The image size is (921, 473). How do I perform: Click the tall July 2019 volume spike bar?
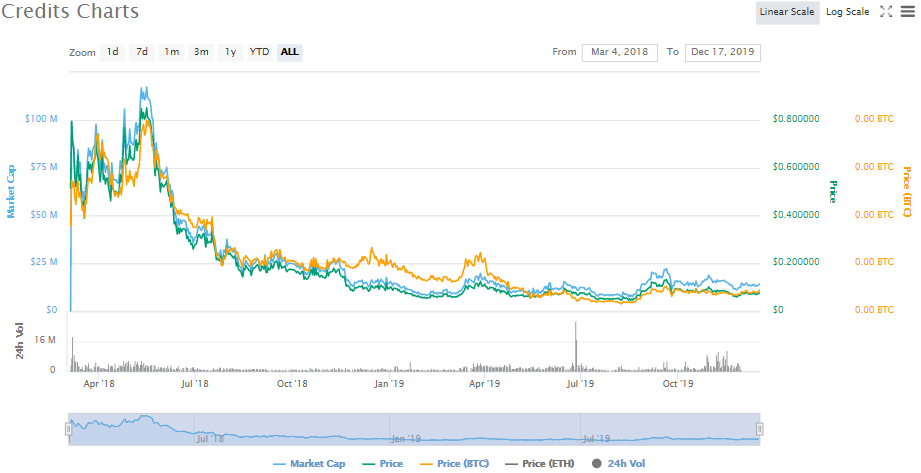pyautogui.click(x=576, y=347)
